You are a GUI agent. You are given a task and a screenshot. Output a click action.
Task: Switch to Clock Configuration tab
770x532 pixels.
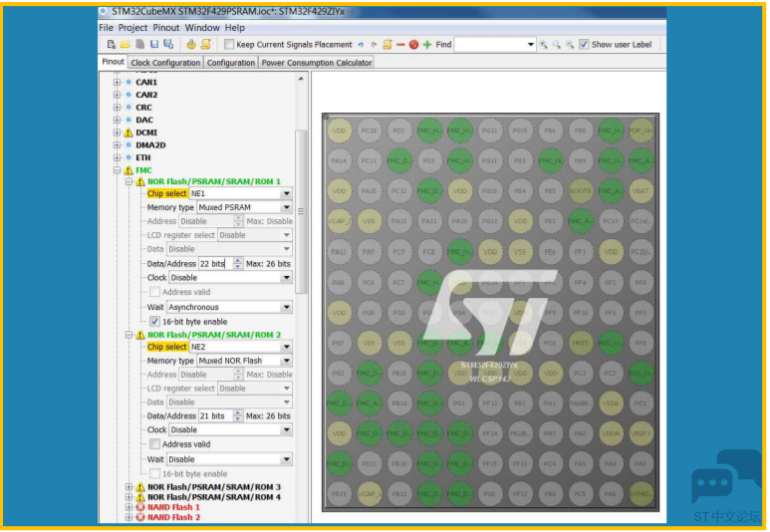[x=165, y=63]
